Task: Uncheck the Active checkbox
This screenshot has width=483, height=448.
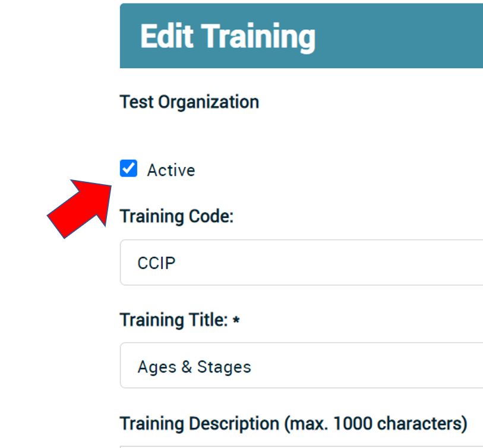Action: pos(128,170)
